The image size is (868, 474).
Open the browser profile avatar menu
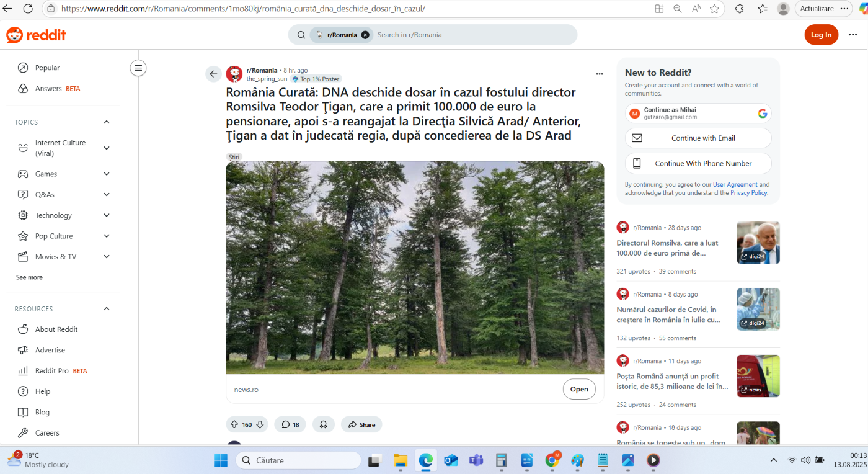point(782,9)
